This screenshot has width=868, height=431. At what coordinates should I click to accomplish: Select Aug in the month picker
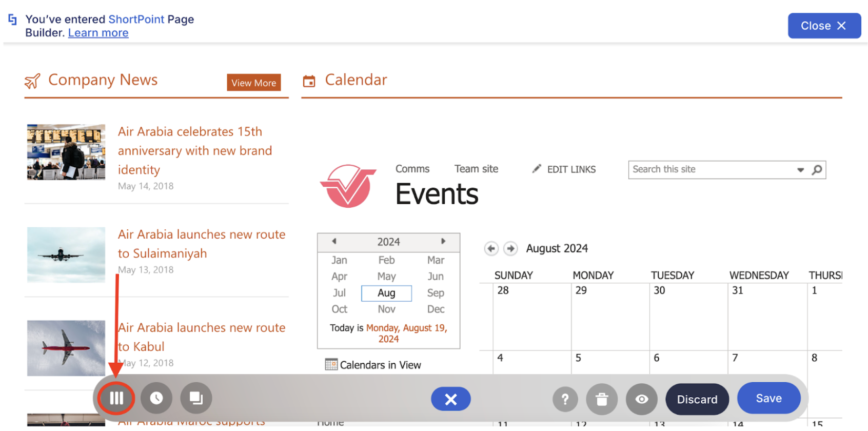(x=386, y=293)
